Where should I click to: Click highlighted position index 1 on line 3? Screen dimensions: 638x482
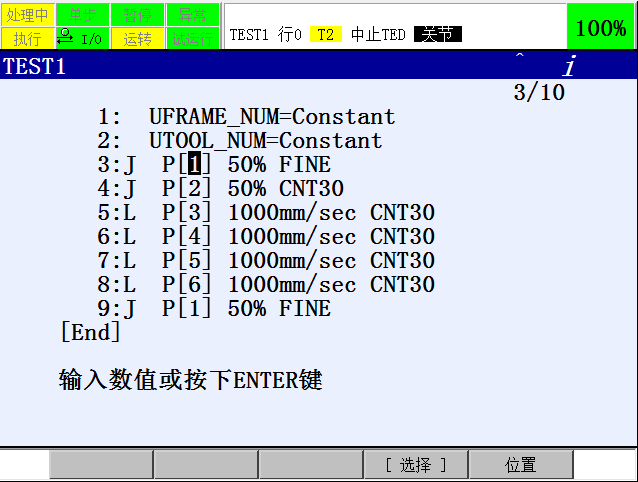[x=194, y=164]
